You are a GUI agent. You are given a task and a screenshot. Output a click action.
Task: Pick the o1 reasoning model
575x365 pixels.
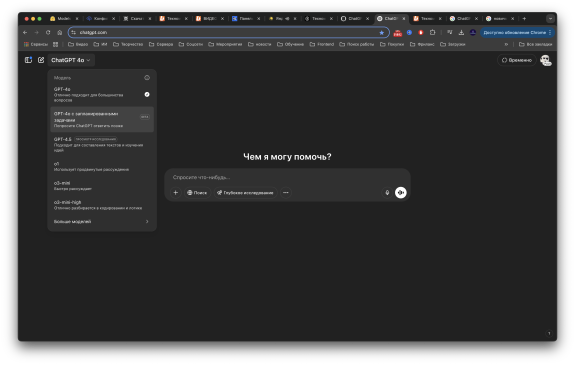point(102,167)
